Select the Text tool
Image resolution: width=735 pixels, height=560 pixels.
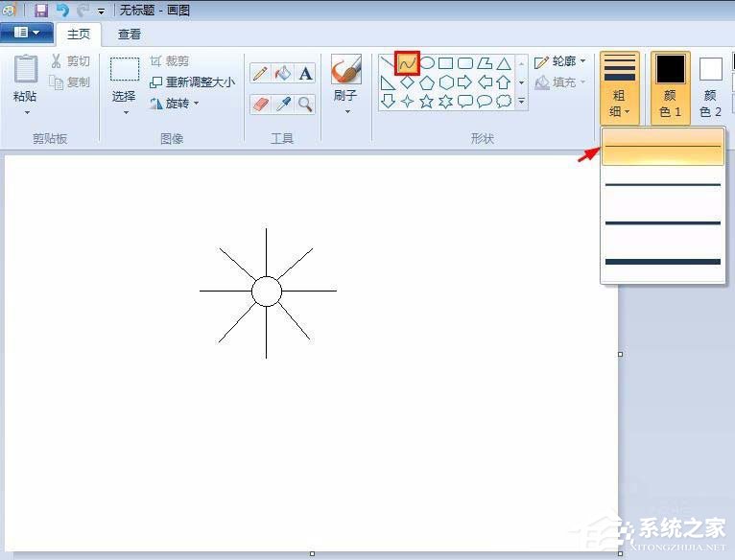[x=305, y=74]
